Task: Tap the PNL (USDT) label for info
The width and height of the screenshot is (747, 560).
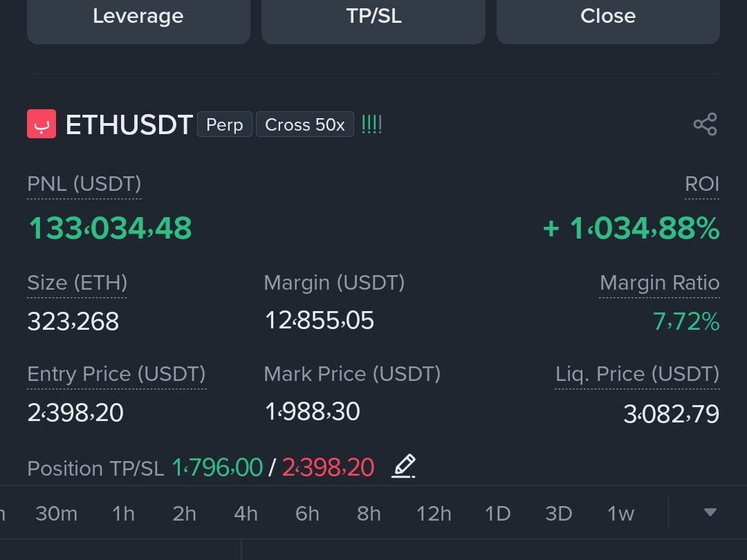Action: (x=84, y=185)
